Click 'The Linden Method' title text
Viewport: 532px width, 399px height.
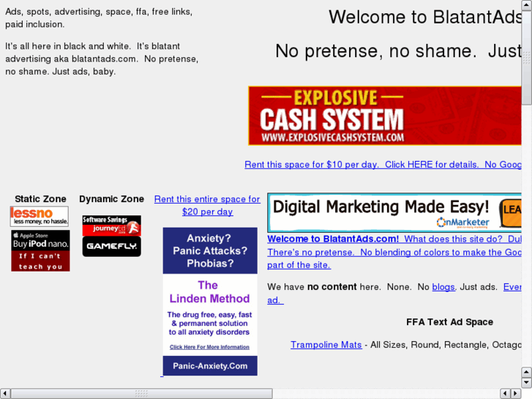pyautogui.click(x=209, y=291)
